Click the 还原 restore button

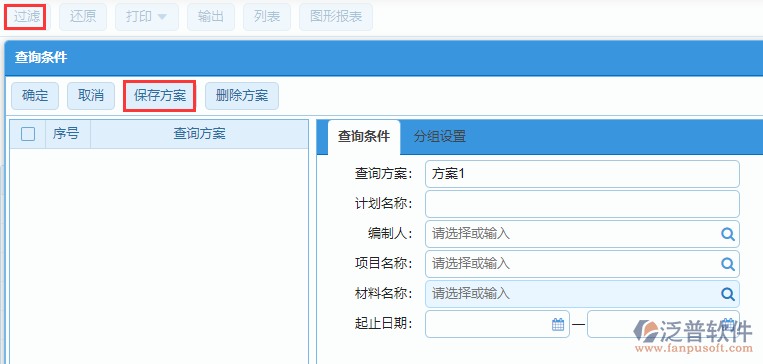[83, 17]
